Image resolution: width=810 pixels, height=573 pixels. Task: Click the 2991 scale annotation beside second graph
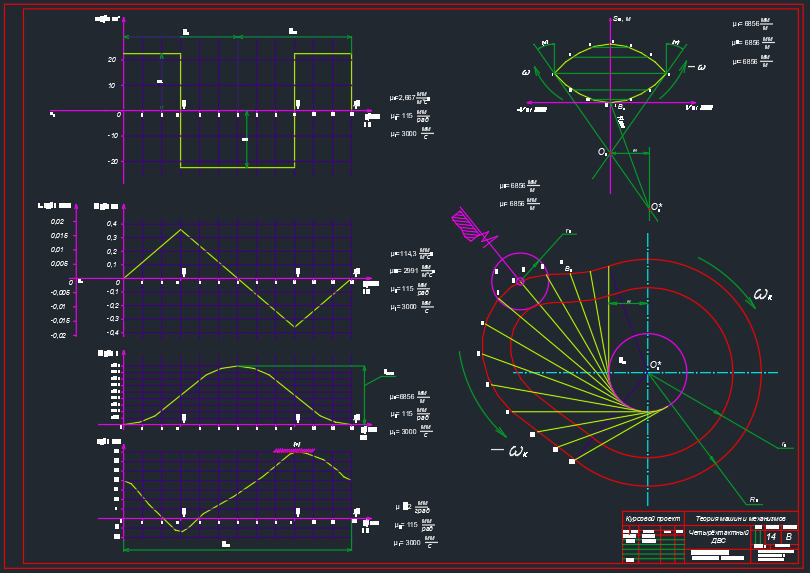409,270
